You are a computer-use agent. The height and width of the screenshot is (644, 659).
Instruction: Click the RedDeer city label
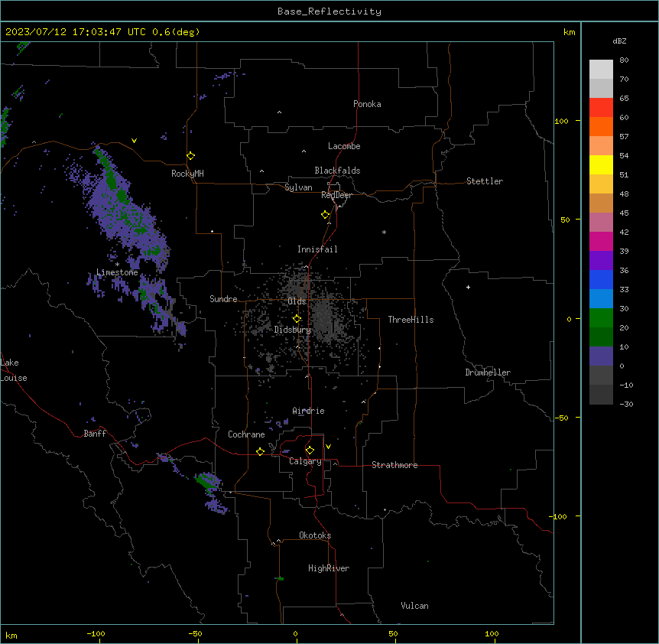(336, 195)
